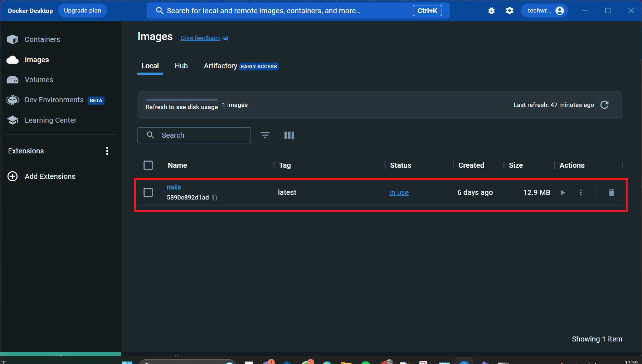Open nats row more-actions menu

[580, 192]
